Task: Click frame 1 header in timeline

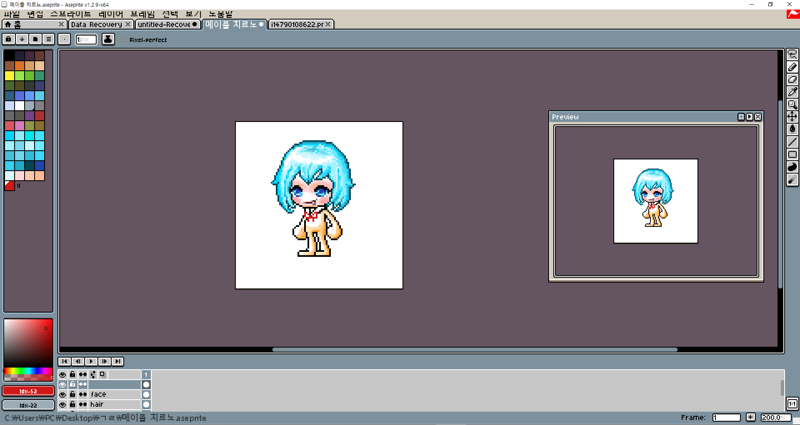Action: pos(146,374)
